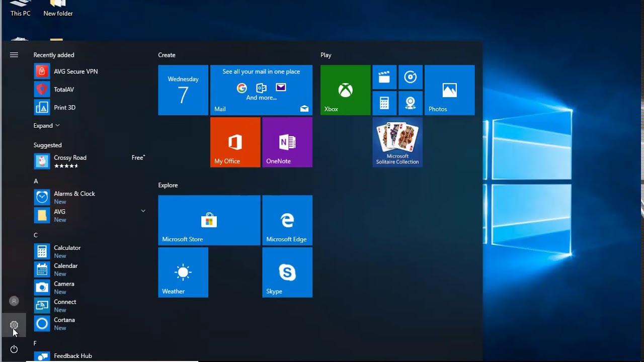
Task: Jump to letter C in app list
Action: click(36, 235)
